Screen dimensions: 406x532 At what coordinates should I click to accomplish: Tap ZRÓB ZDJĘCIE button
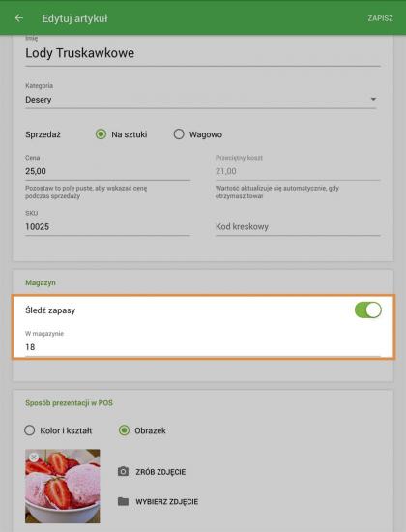[x=160, y=472]
